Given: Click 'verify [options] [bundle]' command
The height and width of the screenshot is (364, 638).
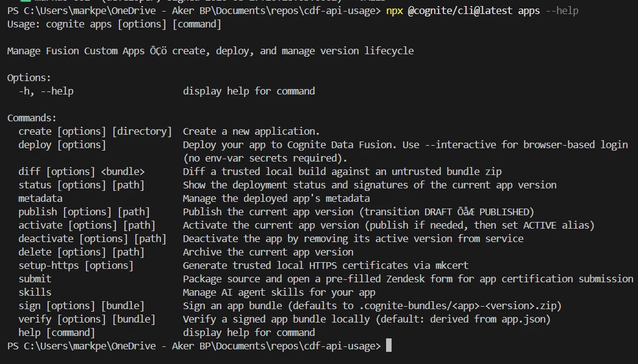Looking at the screenshot, I should pyautogui.click(x=87, y=319).
